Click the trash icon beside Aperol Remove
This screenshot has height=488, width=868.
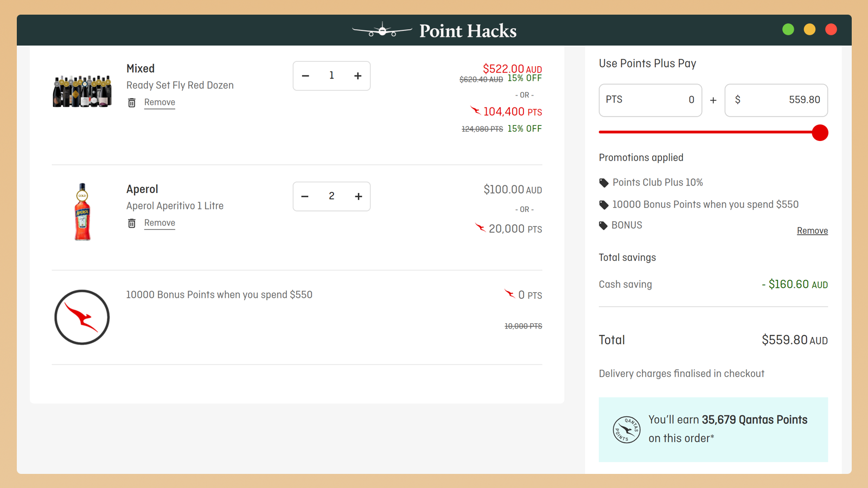[x=132, y=223]
